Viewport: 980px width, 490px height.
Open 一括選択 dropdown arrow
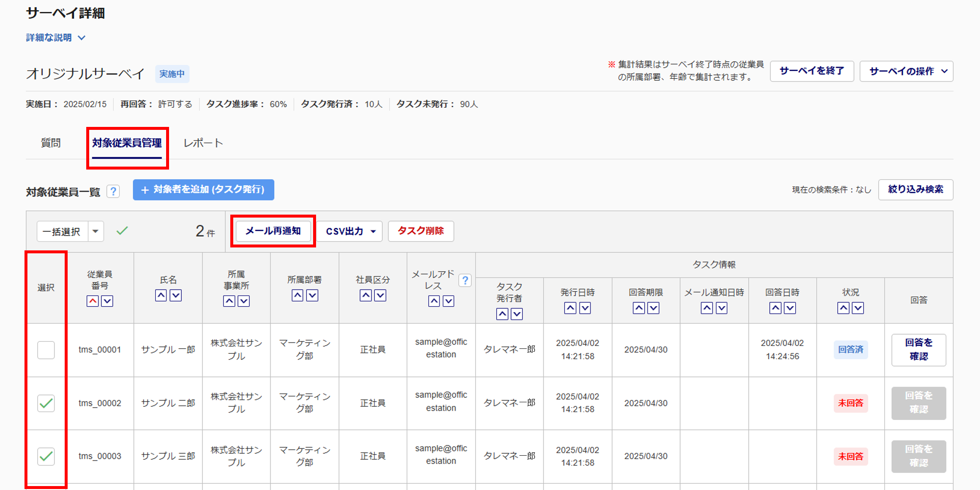(96, 231)
